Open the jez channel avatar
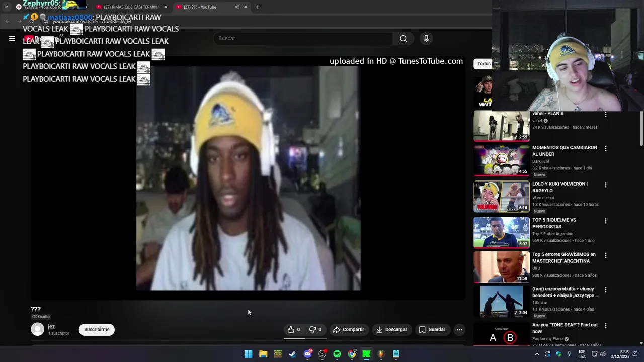Image resolution: width=644 pixels, height=362 pixels. 37,329
